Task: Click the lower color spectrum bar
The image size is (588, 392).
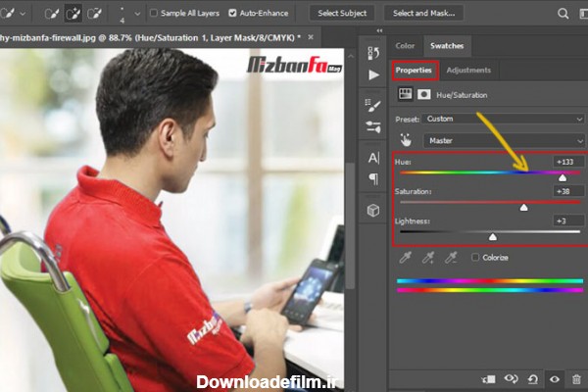Action: [490, 290]
